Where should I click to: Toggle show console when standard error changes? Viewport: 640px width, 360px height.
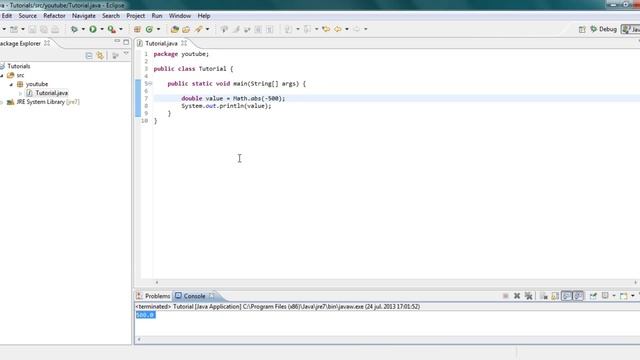pos(578,296)
